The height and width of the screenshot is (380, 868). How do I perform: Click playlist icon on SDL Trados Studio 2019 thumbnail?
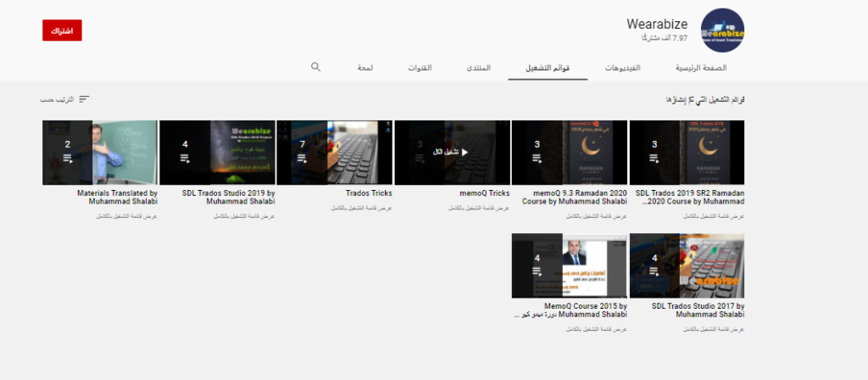(185, 159)
